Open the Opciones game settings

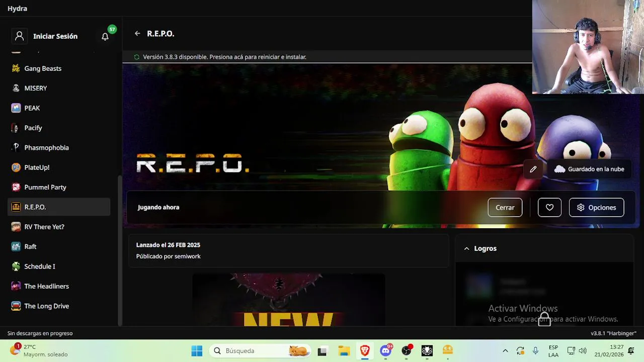[x=596, y=207]
